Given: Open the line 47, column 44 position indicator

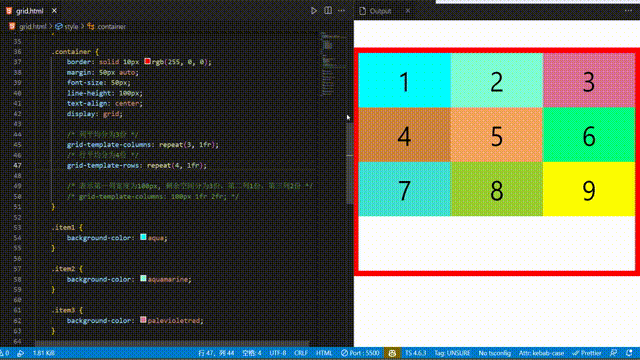Looking at the screenshot, I should [216, 353].
